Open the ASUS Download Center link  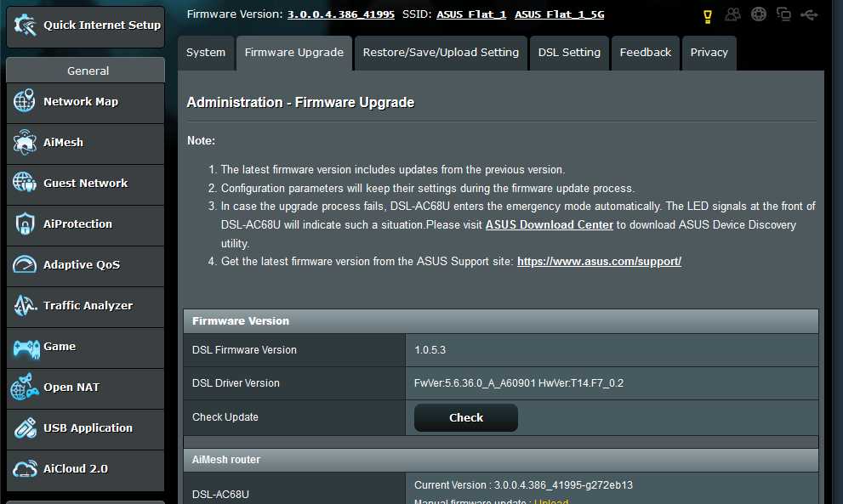(x=549, y=224)
